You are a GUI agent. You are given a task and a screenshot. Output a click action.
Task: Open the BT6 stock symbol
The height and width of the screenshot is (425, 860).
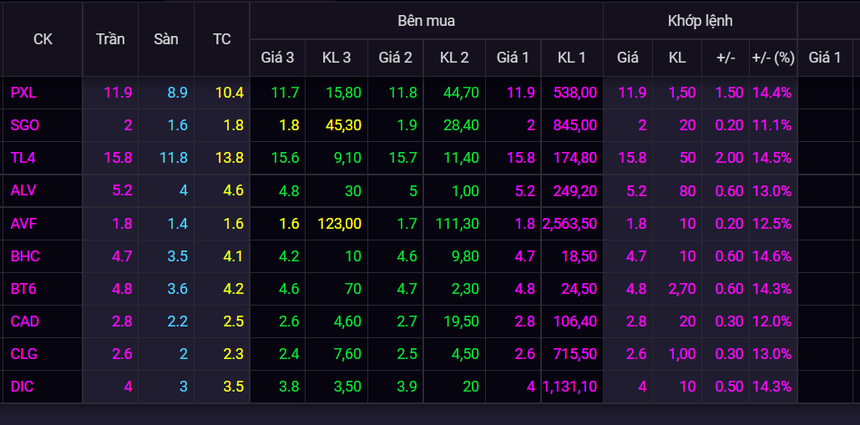[23, 288]
